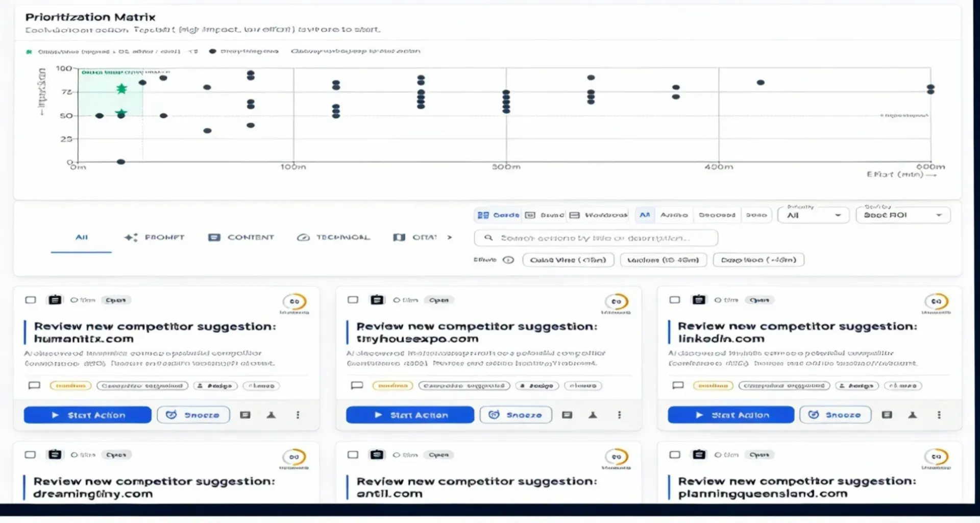Click the notes icon in linkedin.com card footer

[887, 415]
